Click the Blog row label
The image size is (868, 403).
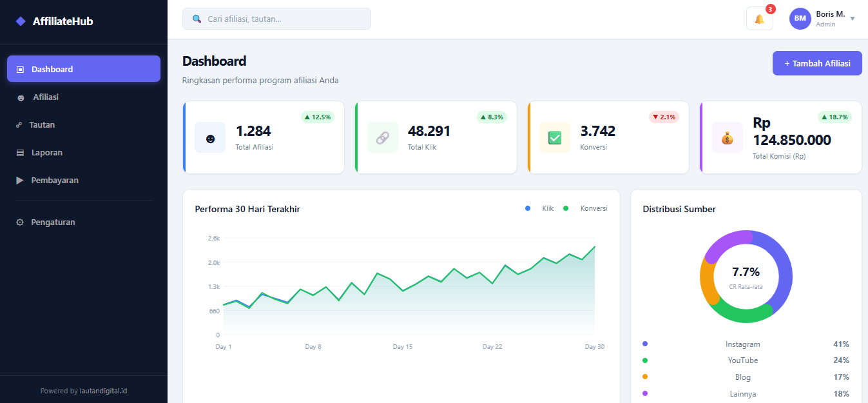[x=743, y=377]
